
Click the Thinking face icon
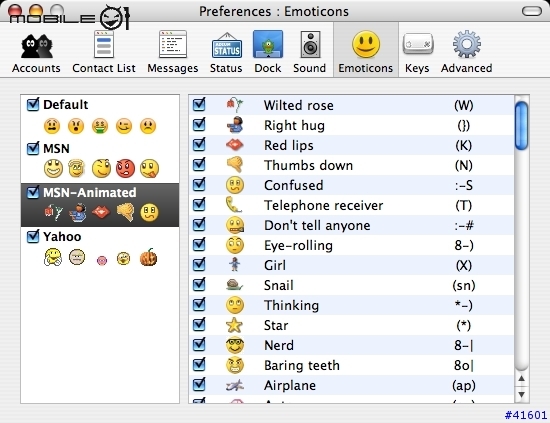click(x=235, y=305)
